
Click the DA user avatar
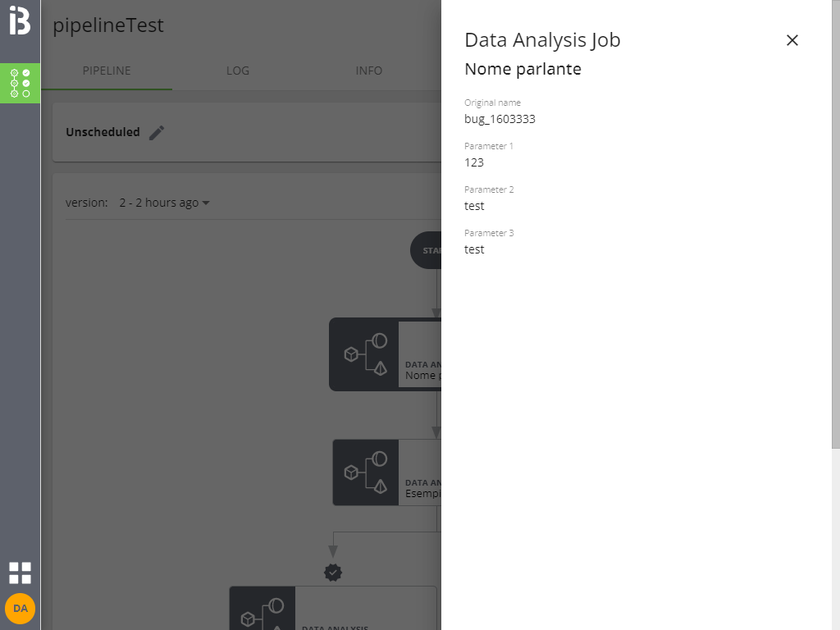click(20, 609)
